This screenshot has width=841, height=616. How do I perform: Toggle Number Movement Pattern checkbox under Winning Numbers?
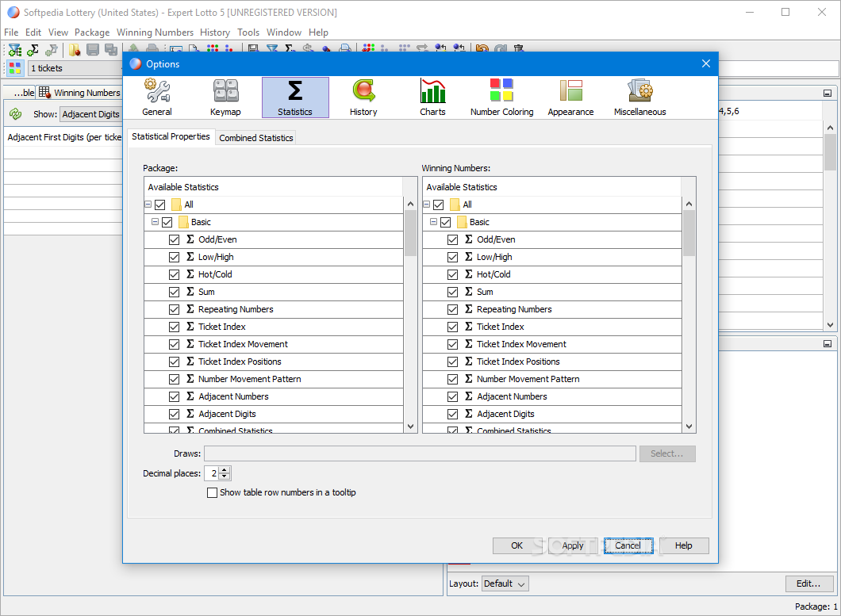(453, 379)
